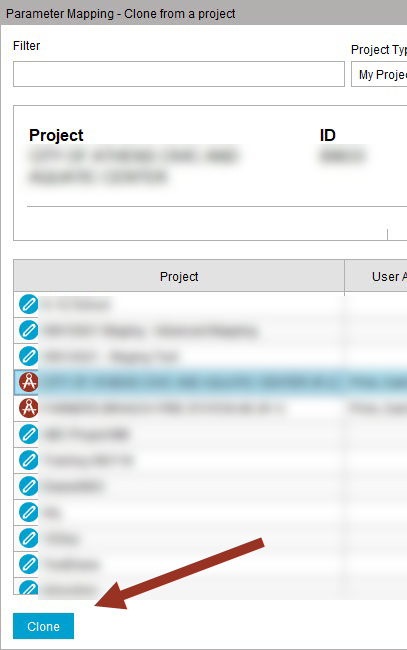Click the blurred project name under the Project heading
Viewport: 407px width, 650px height.
tap(133, 166)
